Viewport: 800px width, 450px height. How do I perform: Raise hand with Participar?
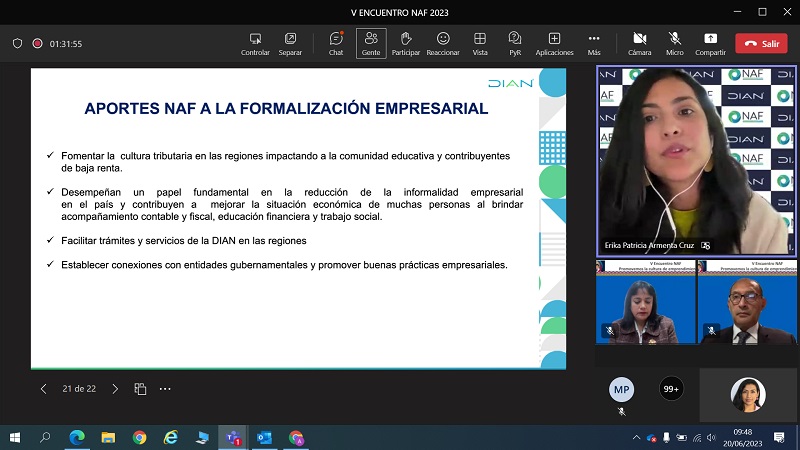(406, 44)
